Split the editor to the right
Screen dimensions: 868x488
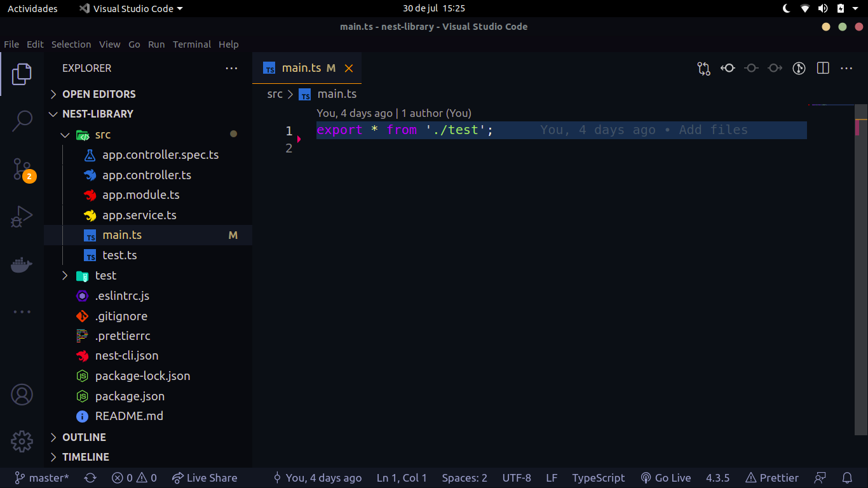click(x=823, y=68)
